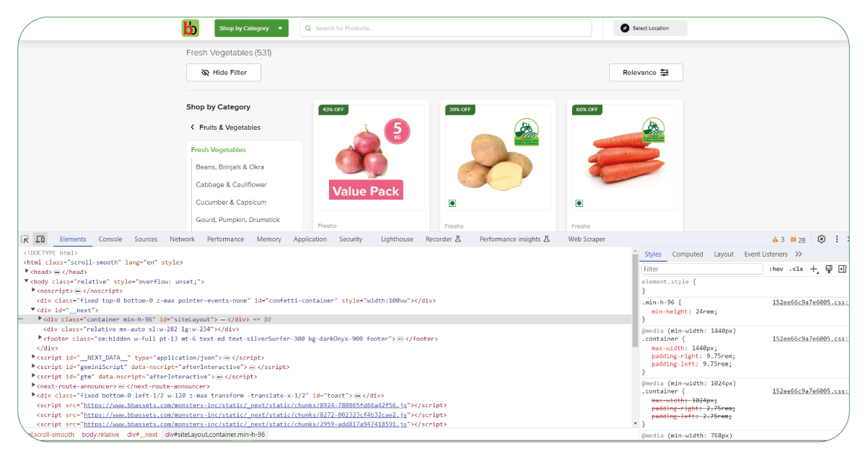The width and height of the screenshot is (868, 457).
Task: Click the magnifier icon in the product search box
Action: (308, 28)
